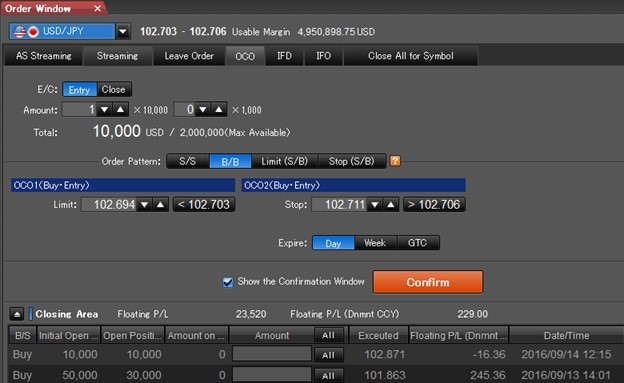The height and width of the screenshot is (383, 624).
Task: Edit the OCO1 Limit price field
Action: [109, 205]
